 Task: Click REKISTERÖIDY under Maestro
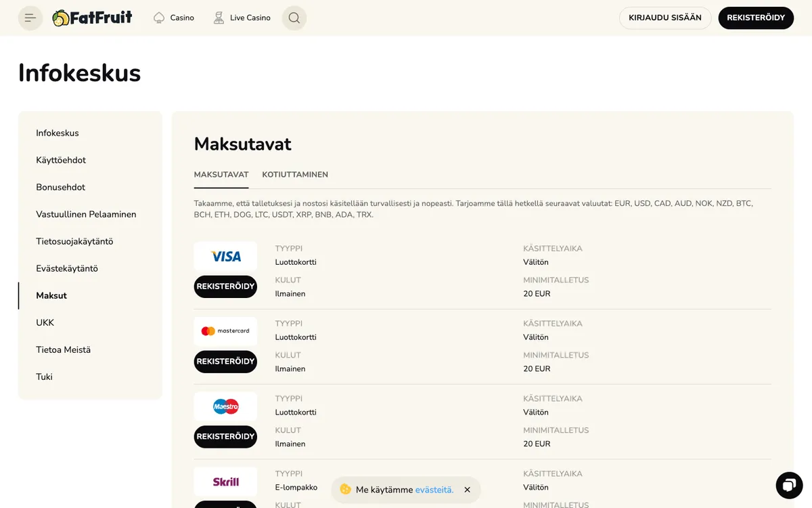coord(225,437)
